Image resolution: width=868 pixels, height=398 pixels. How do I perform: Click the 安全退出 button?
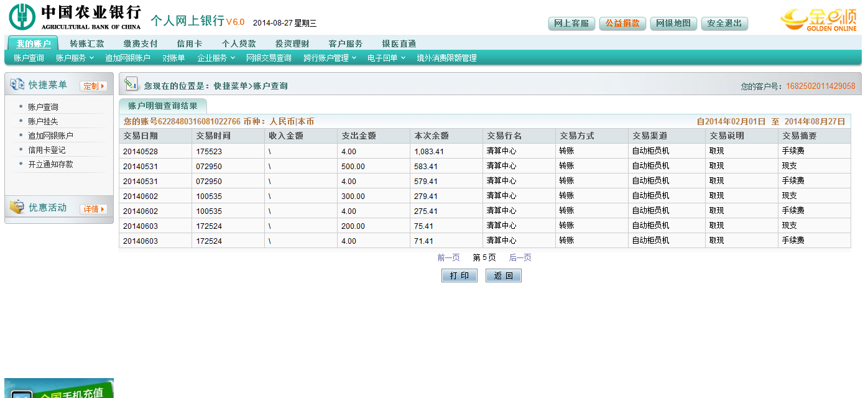pyautogui.click(x=724, y=24)
